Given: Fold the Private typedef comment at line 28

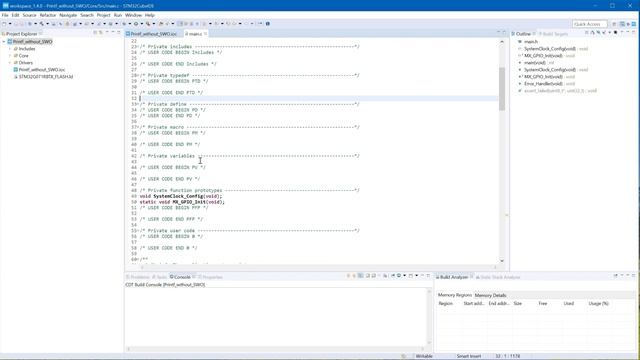Looking at the screenshot, I should point(138,76).
